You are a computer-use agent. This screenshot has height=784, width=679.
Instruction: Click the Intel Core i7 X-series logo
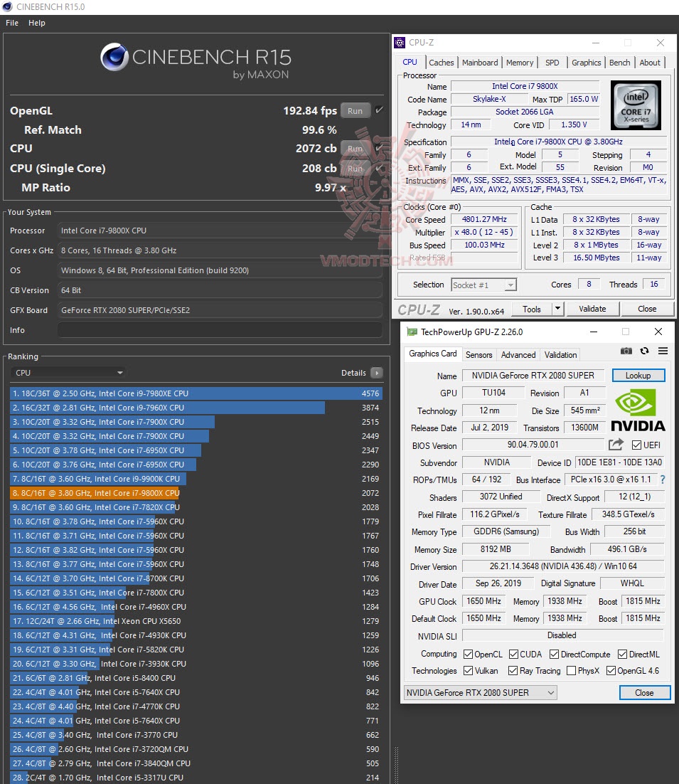pyautogui.click(x=636, y=105)
